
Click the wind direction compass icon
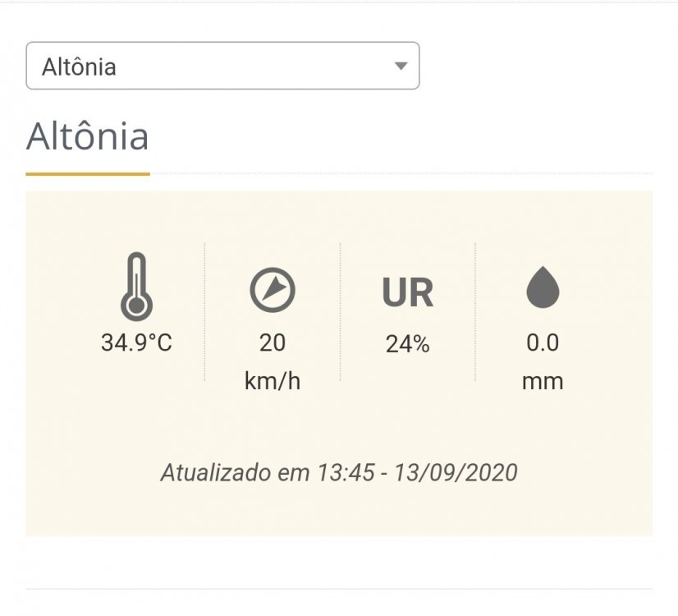tap(273, 290)
